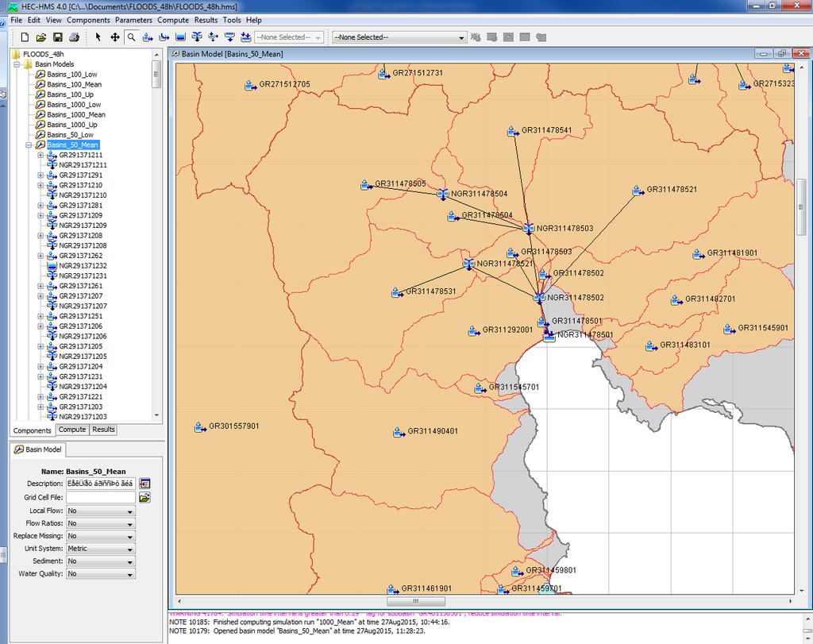The height and width of the screenshot is (644, 813).
Task: Select junction NGR311478504 icon on the map
Action: [443, 195]
